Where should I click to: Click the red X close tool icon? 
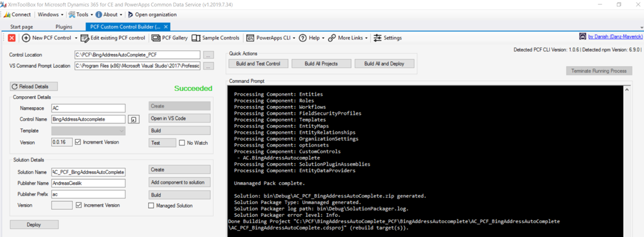(12, 38)
